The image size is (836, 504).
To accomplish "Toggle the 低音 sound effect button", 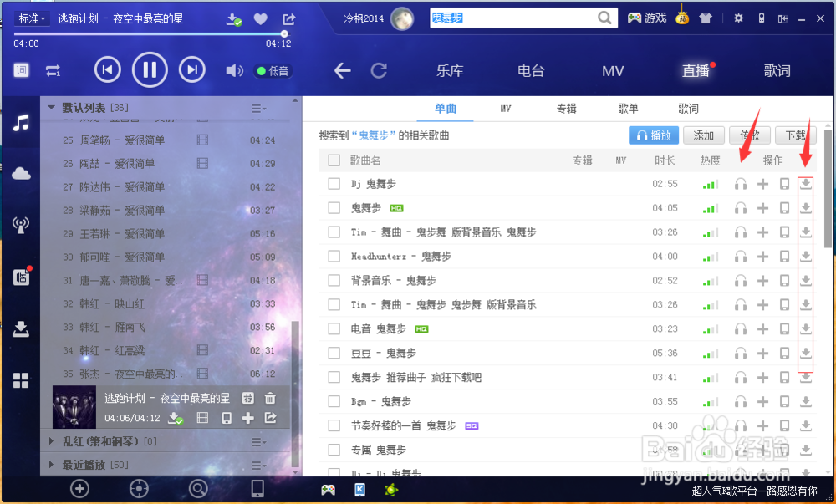I will point(273,71).
